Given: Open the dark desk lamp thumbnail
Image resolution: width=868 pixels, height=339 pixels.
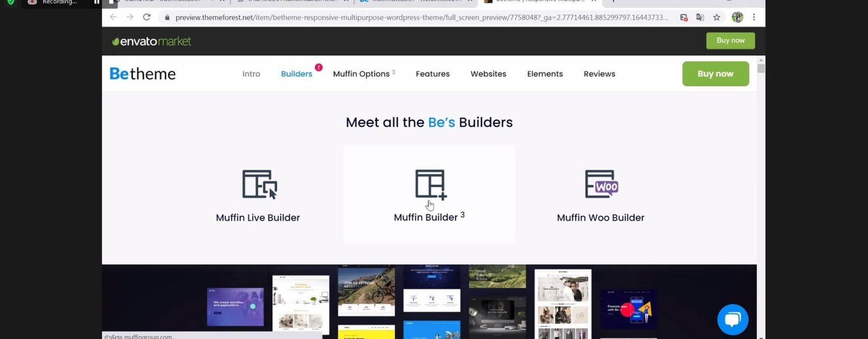Looking at the screenshot, I should pos(497,317).
